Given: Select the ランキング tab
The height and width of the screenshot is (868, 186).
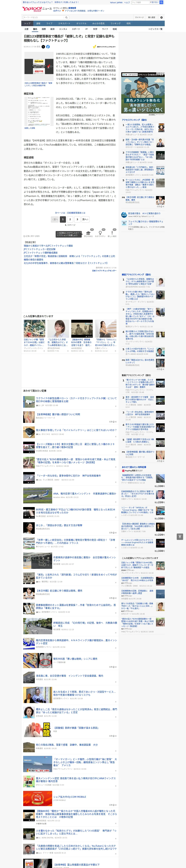Looking at the screenshot, I should coord(115,24).
